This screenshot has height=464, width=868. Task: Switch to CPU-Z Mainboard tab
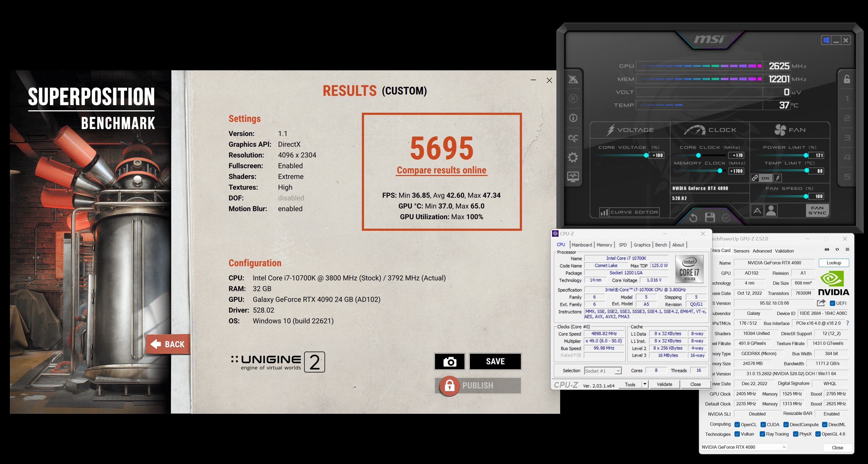(x=582, y=245)
